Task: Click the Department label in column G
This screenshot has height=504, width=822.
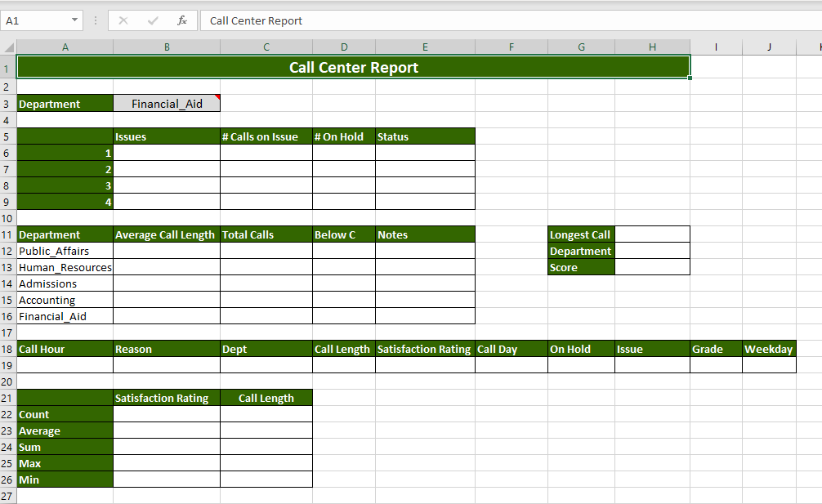Action: click(582, 251)
